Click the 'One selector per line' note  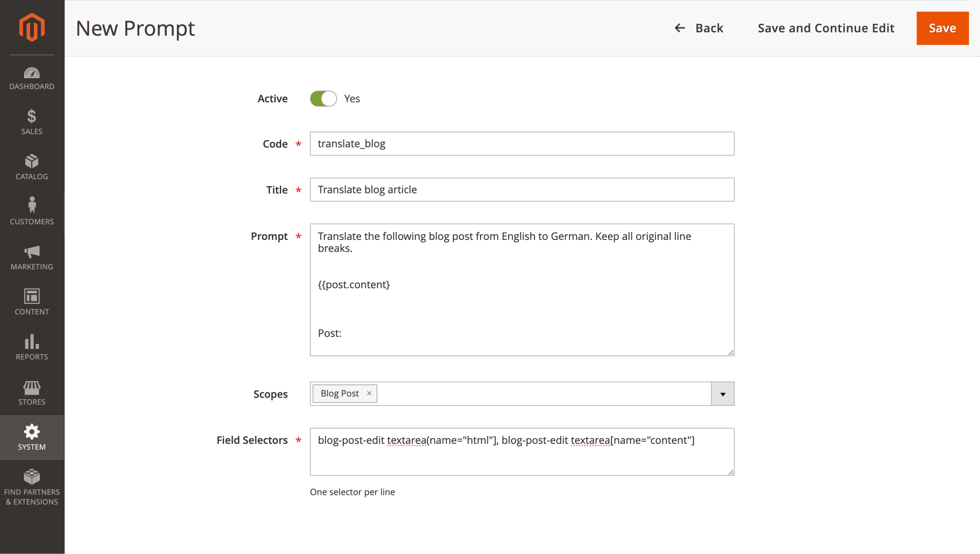pos(352,492)
